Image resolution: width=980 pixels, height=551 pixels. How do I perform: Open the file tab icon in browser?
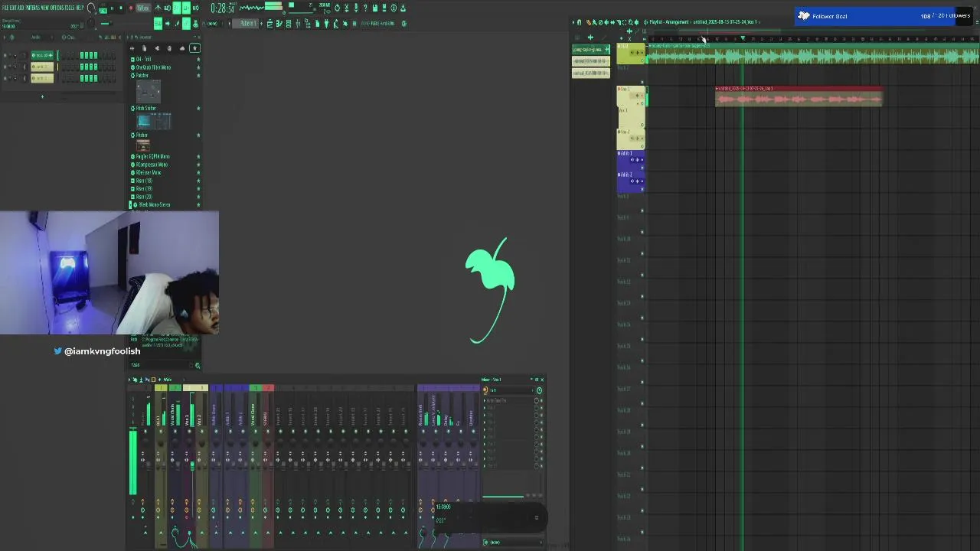pyautogui.click(x=144, y=48)
